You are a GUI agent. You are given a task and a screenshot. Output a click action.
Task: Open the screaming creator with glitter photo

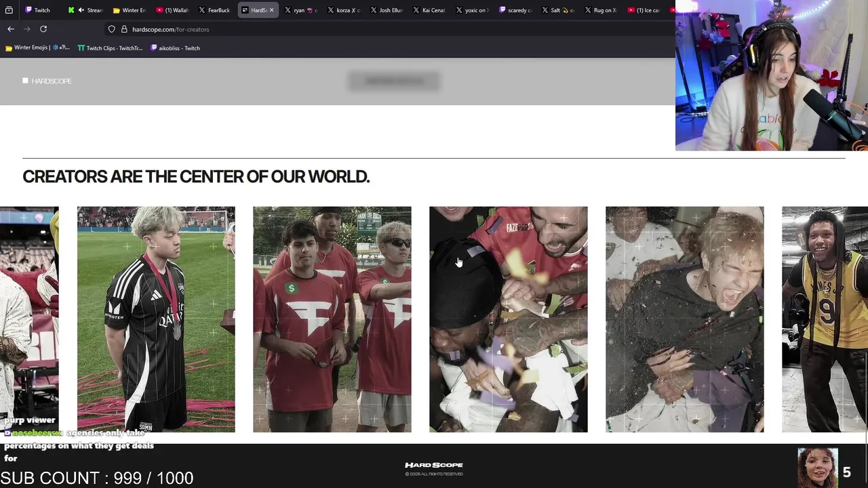(685, 319)
